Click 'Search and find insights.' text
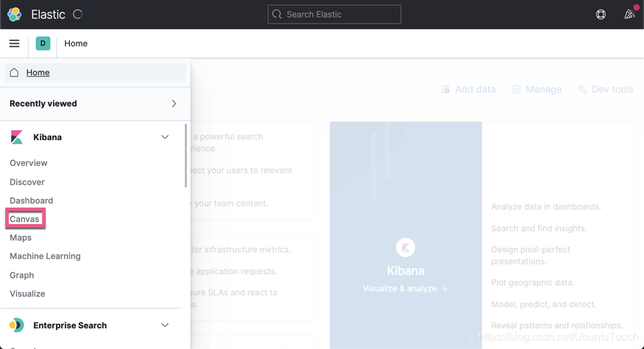This screenshot has width=644, height=349. 539,228
